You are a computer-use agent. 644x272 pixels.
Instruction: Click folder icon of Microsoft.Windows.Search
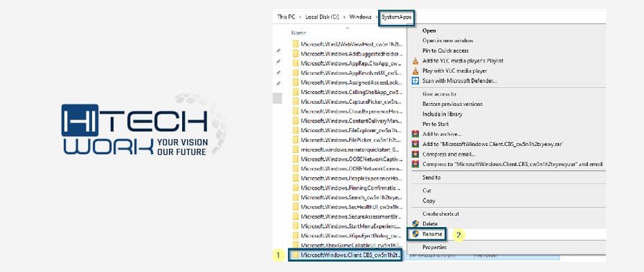tap(295, 197)
